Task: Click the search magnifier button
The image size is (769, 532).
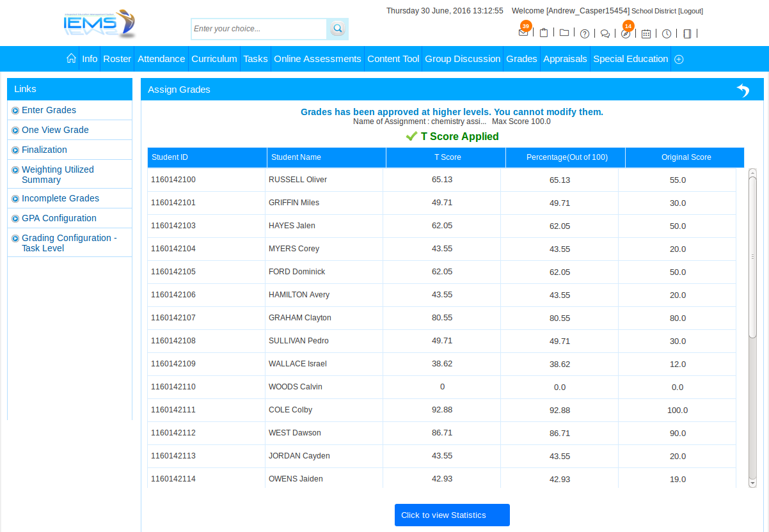Action: [x=338, y=29]
